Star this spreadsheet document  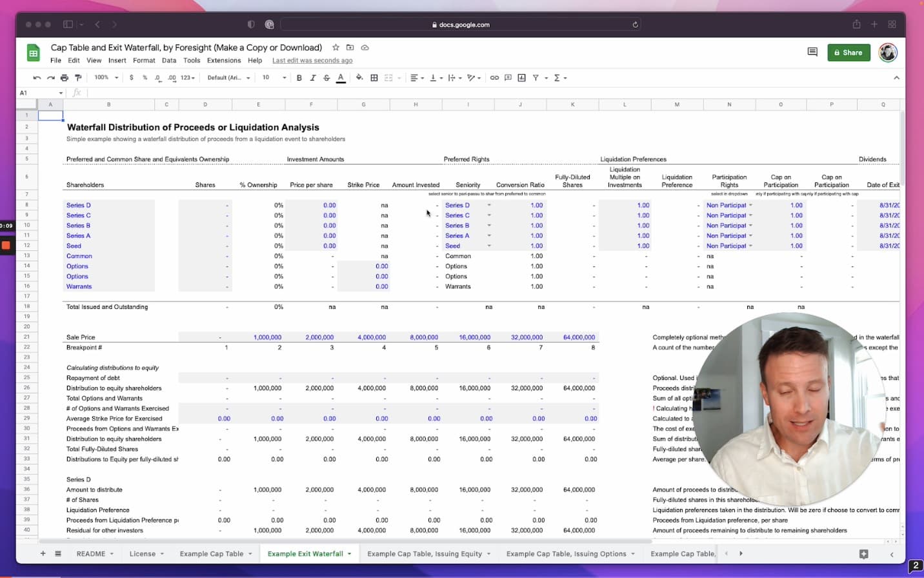point(336,48)
